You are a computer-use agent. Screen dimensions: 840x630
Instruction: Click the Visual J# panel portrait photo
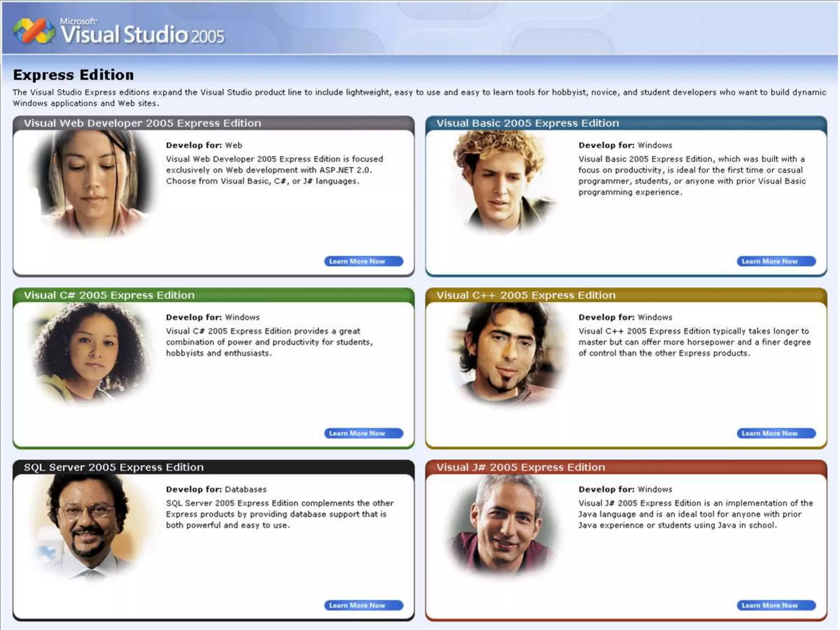(503, 526)
